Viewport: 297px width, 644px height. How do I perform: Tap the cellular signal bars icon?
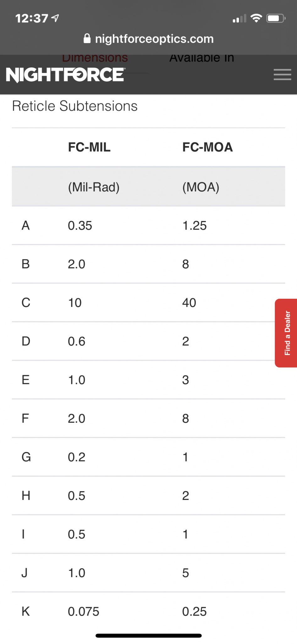[240, 19]
